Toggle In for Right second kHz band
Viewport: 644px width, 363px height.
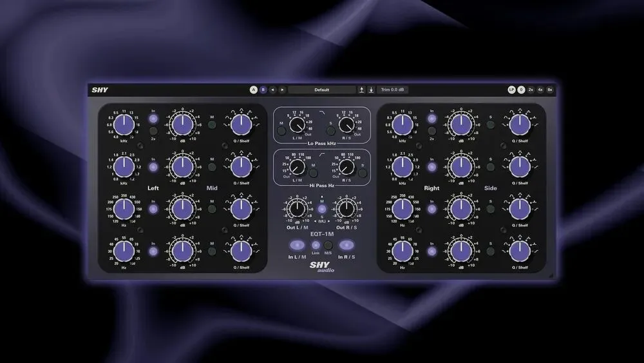(x=431, y=167)
